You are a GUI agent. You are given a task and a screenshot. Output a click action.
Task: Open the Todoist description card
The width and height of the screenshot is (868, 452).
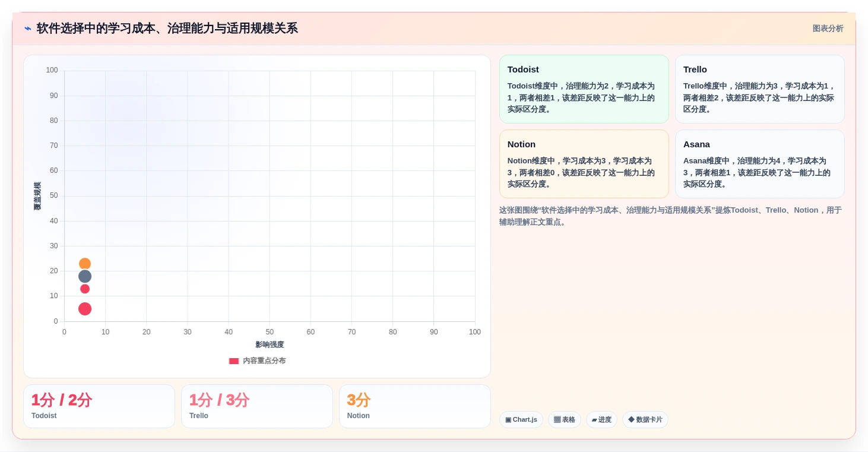(x=584, y=89)
